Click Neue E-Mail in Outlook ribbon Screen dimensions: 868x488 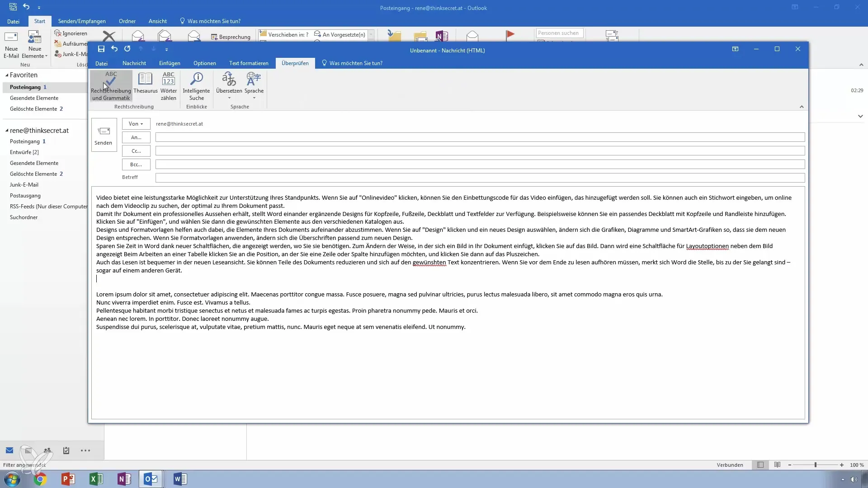[11, 45]
